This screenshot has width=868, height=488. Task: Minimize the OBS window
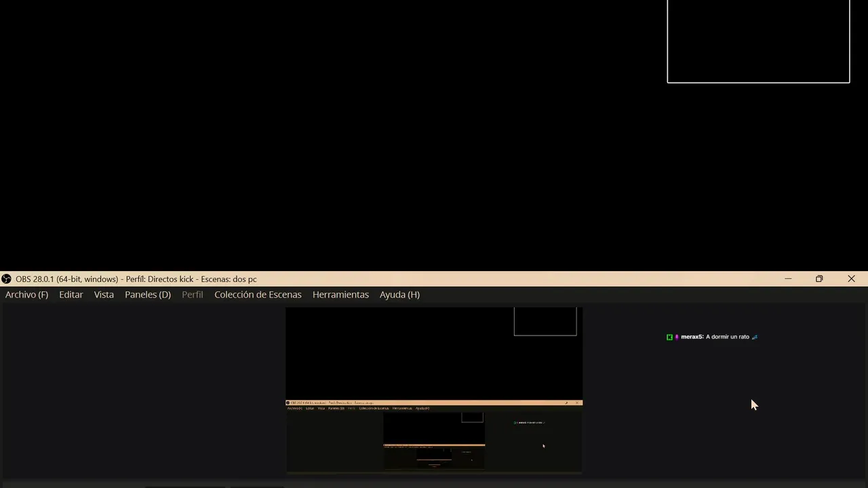[x=788, y=279]
